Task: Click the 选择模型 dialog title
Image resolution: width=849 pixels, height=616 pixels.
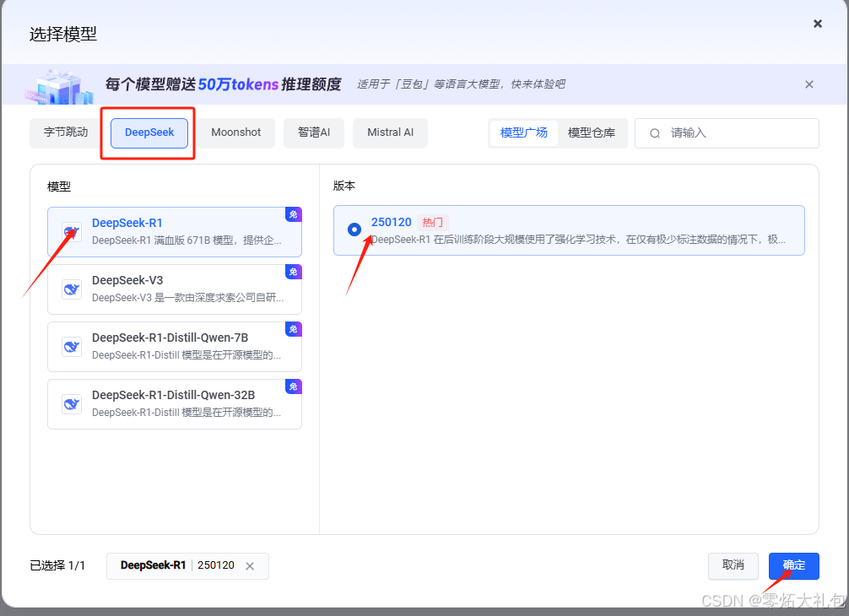Action: pos(63,35)
